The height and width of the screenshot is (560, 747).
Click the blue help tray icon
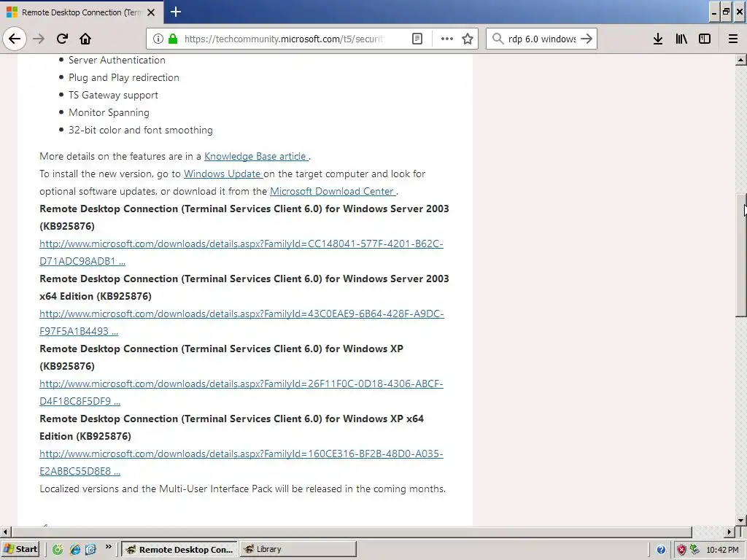tap(661, 550)
